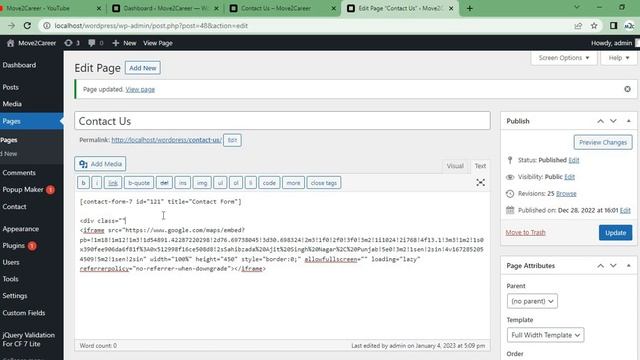This screenshot has width=640, height=360.
Task: Click the browser address bar URL
Action: click(x=151, y=26)
